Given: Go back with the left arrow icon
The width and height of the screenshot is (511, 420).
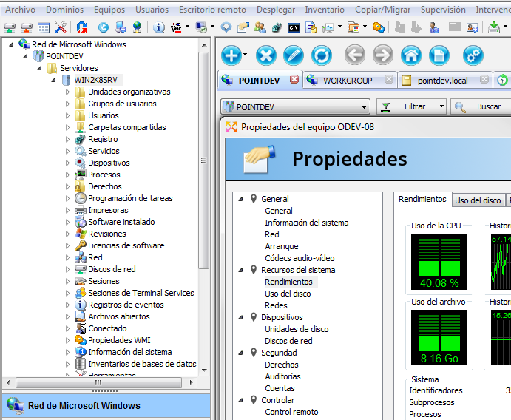Looking at the screenshot, I should tap(355, 55).
